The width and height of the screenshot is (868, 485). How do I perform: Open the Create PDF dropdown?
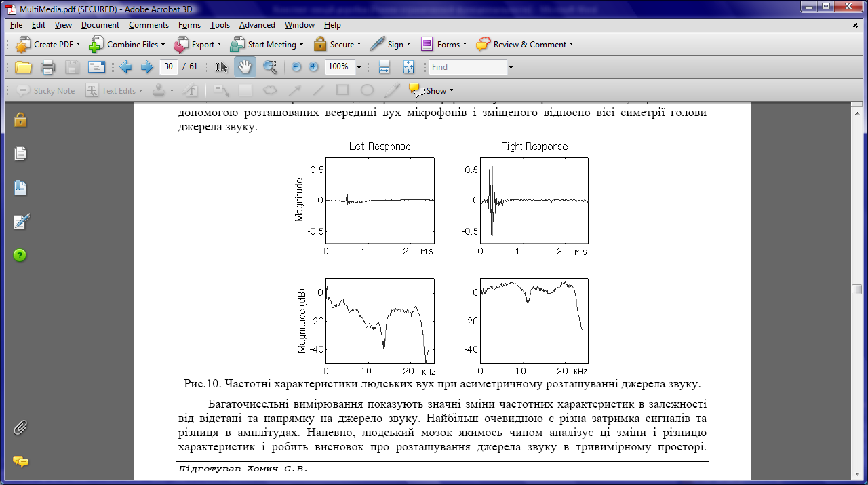point(48,45)
